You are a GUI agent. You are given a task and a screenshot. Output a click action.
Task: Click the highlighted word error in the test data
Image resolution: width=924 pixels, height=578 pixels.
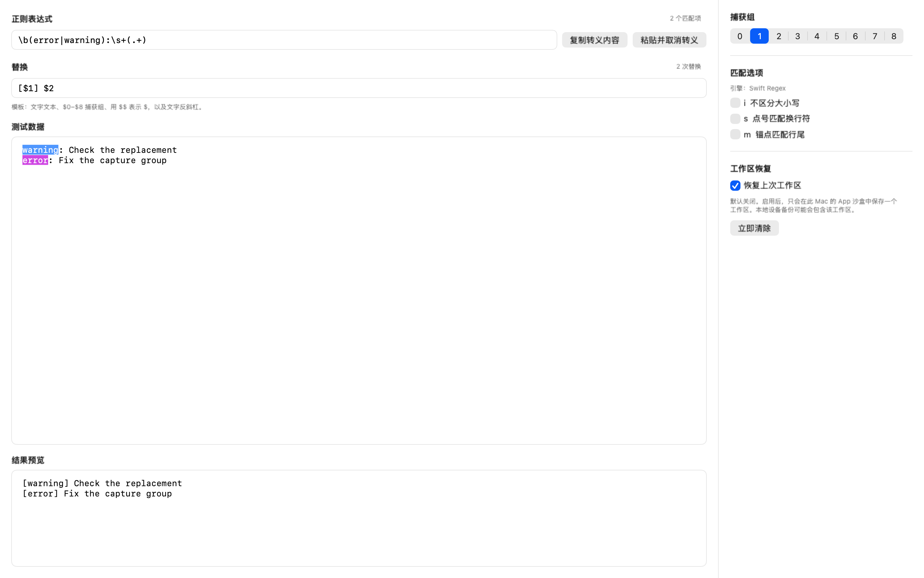[x=35, y=160]
